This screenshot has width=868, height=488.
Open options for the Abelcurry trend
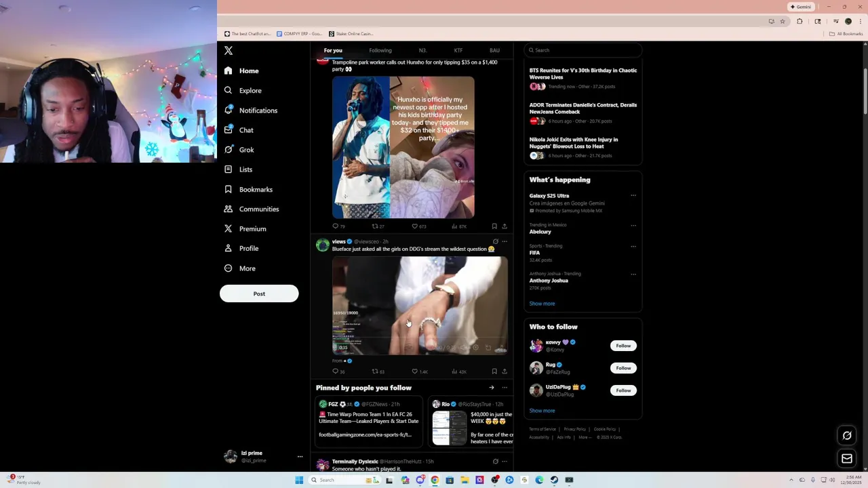[x=633, y=225]
